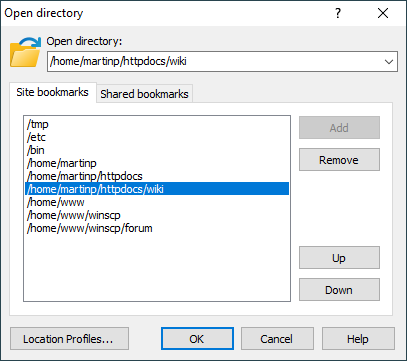Open Location Profiles dialog
Viewport: 407px width, 361px height.
[69, 339]
